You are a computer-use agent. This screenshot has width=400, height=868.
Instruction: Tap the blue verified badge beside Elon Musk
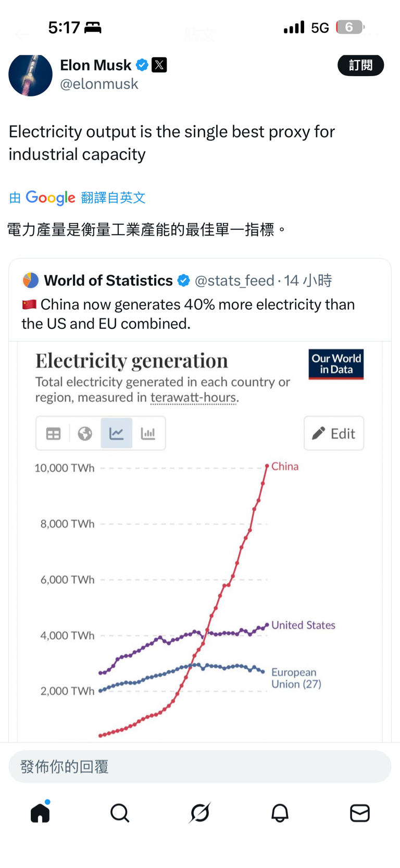pyautogui.click(x=142, y=65)
